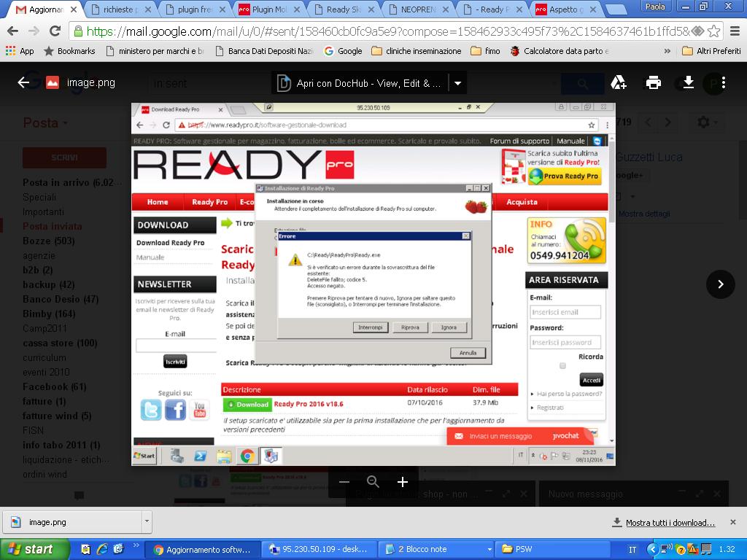Print the image with the printer icon

click(653, 83)
